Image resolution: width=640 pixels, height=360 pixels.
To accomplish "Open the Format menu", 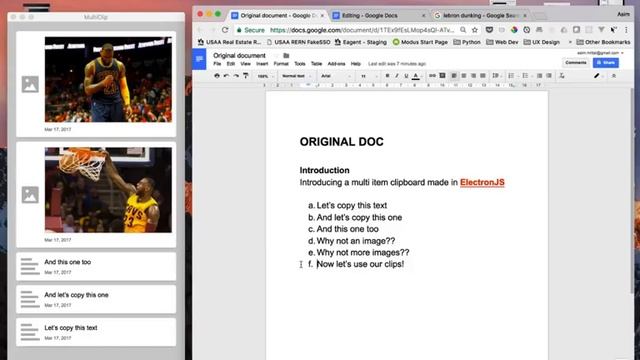I will coord(281,64).
